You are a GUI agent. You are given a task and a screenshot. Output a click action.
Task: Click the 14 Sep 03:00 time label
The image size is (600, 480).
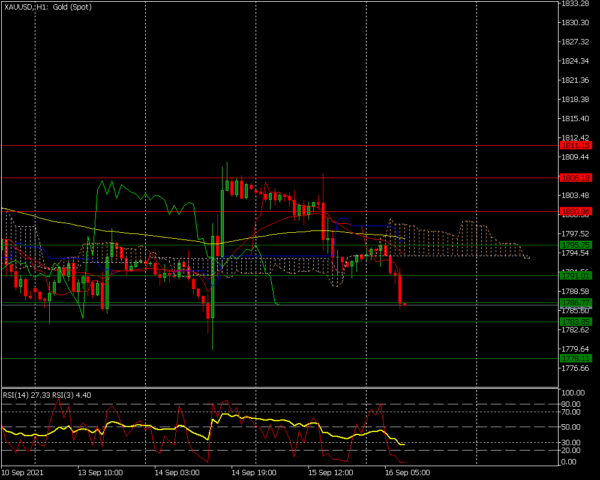click(177, 472)
